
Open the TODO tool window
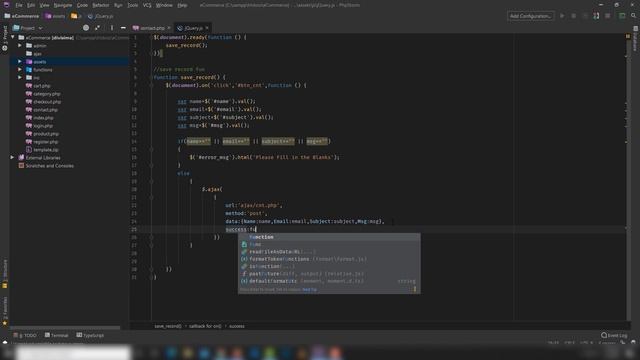click(x=25, y=335)
